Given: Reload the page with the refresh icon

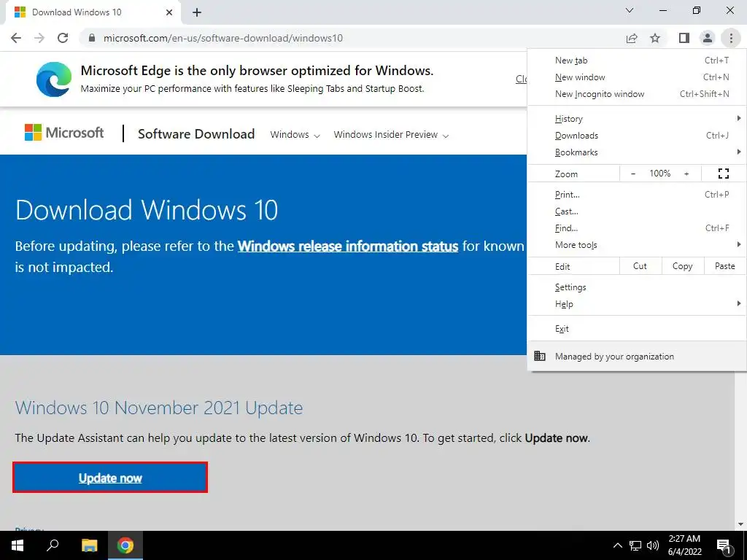Looking at the screenshot, I should tap(63, 38).
